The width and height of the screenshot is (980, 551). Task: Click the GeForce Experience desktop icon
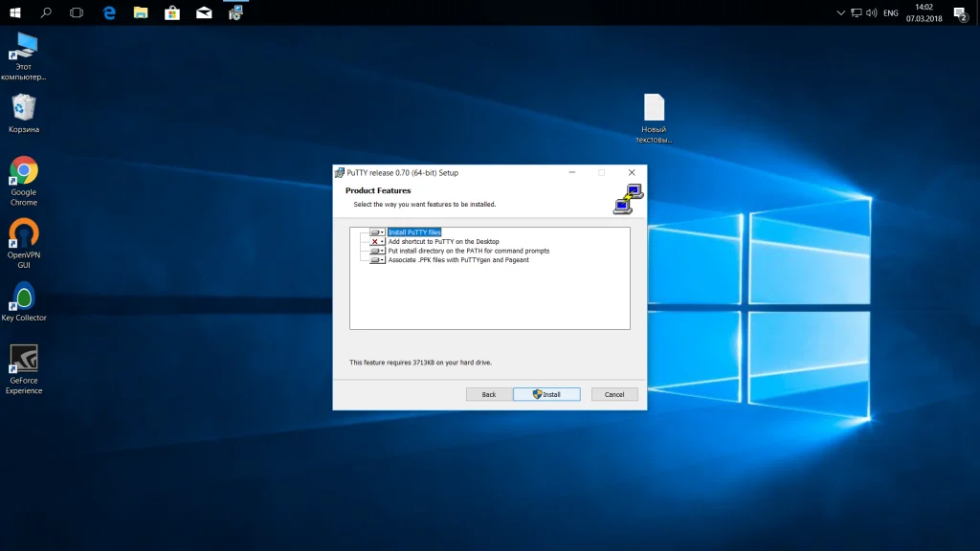(24, 359)
